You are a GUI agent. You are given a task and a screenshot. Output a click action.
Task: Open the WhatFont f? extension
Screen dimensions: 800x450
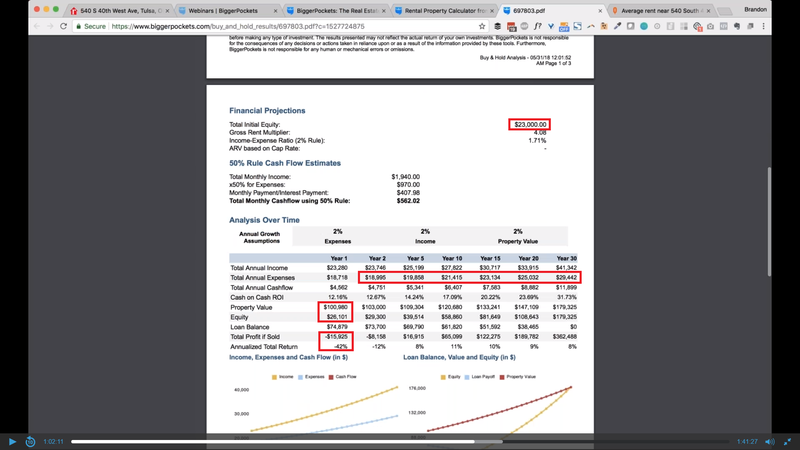(x=538, y=26)
